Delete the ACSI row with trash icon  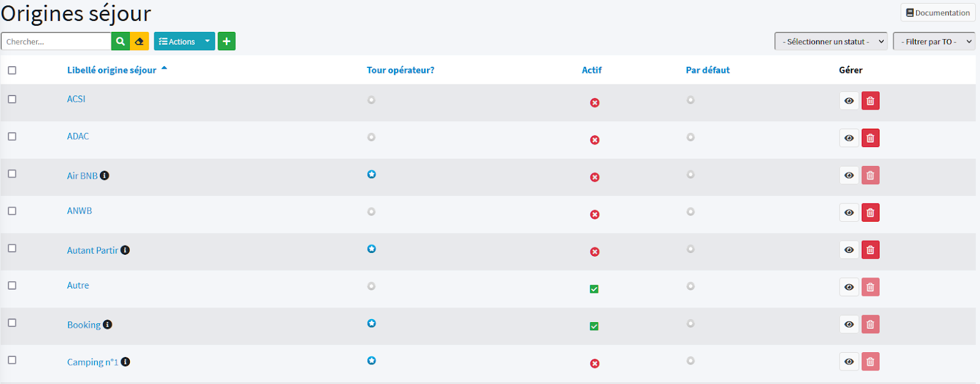click(870, 101)
